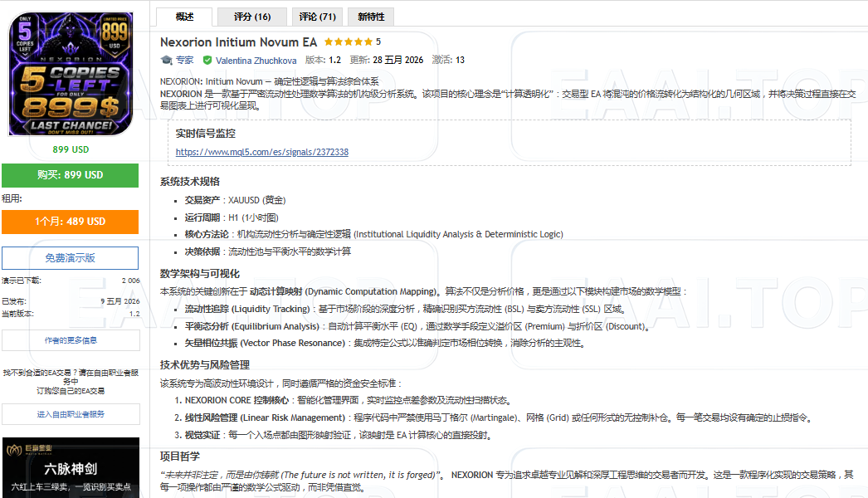Click the 系统技术规格 heading
Viewport: 868px width, 498px height.
pos(190,182)
